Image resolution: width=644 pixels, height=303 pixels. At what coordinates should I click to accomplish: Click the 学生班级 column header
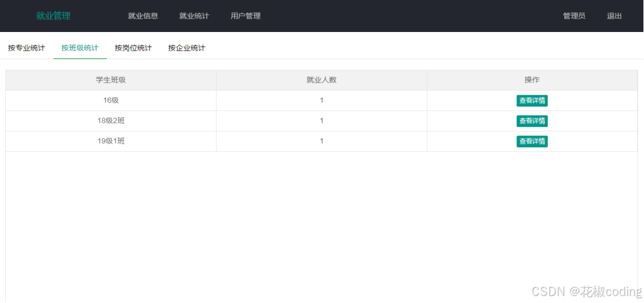[x=111, y=80]
